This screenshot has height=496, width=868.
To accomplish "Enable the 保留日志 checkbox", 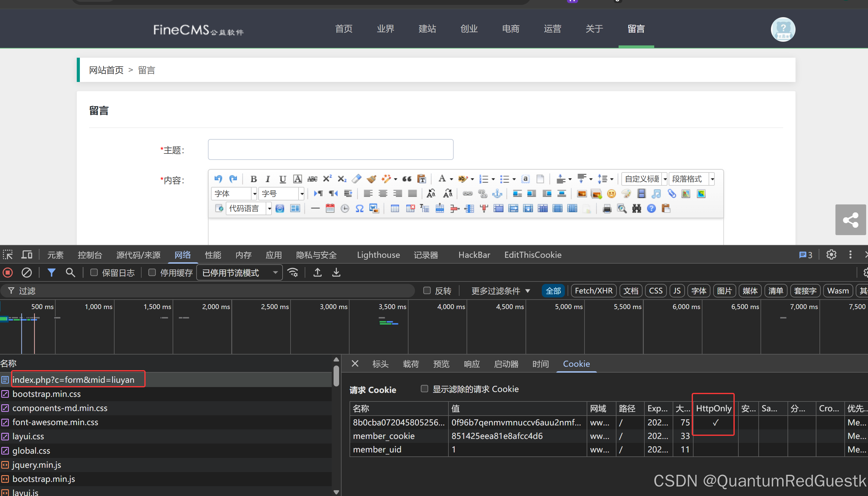I will [94, 273].
